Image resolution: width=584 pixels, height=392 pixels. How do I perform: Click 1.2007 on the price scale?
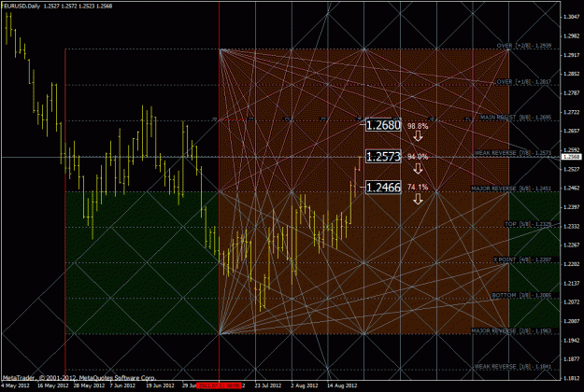[x=572, y=321]
